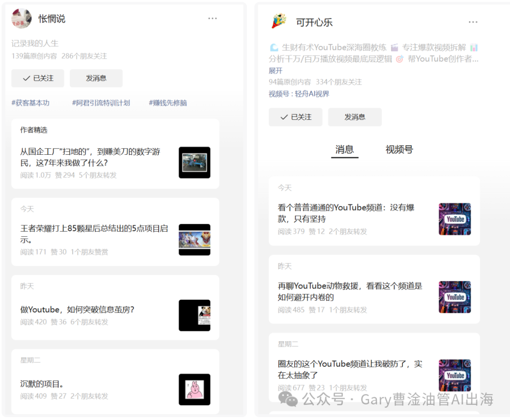Click the 139篇原创内容 286个朋友关注 text
The height and width of the screenshot is (420, 510).
coord(59,56)
